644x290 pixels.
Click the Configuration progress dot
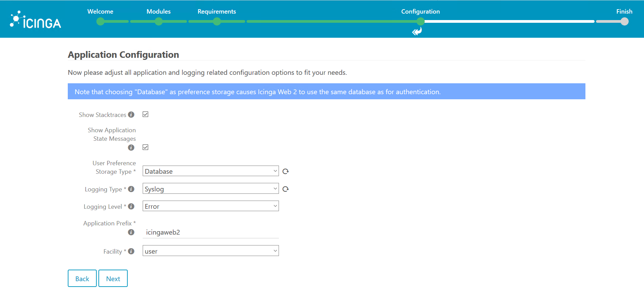coord(421,21)
